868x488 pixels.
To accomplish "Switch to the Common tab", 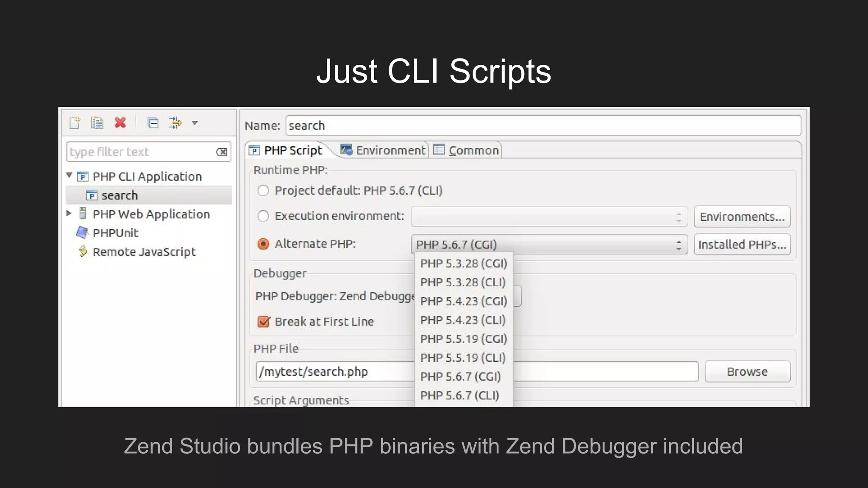I will 466,150.
